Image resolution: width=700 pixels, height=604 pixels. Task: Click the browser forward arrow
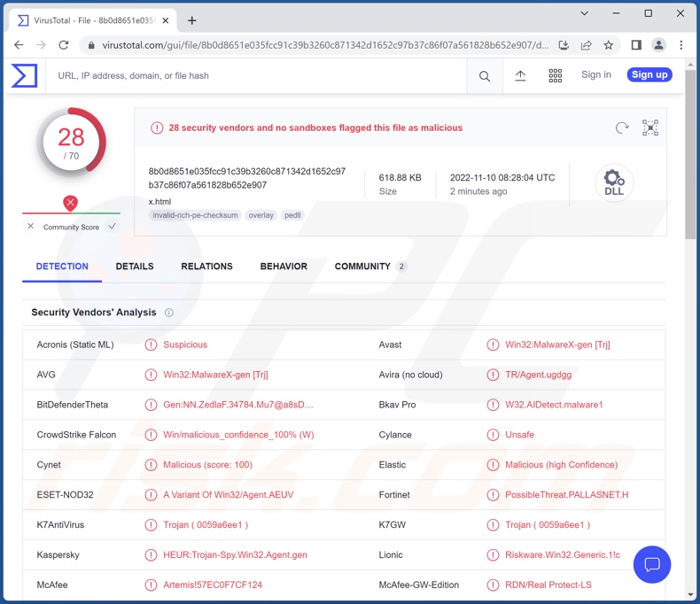tap(41, 45)
